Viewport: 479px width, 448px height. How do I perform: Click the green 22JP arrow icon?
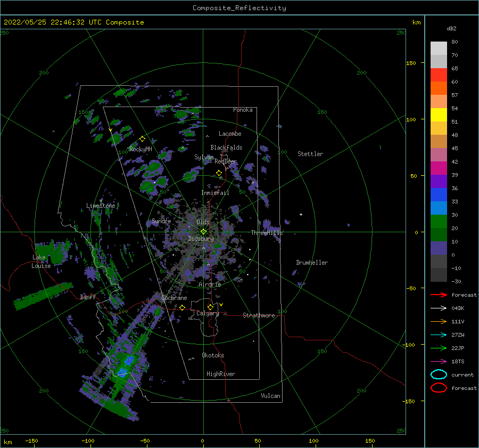(x=439, y=348)
